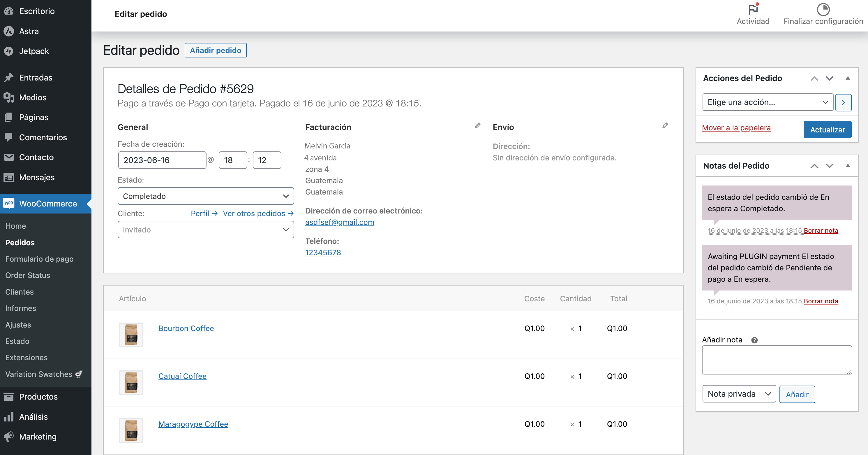Click the Finalizar configuración icon

point(821,10)
